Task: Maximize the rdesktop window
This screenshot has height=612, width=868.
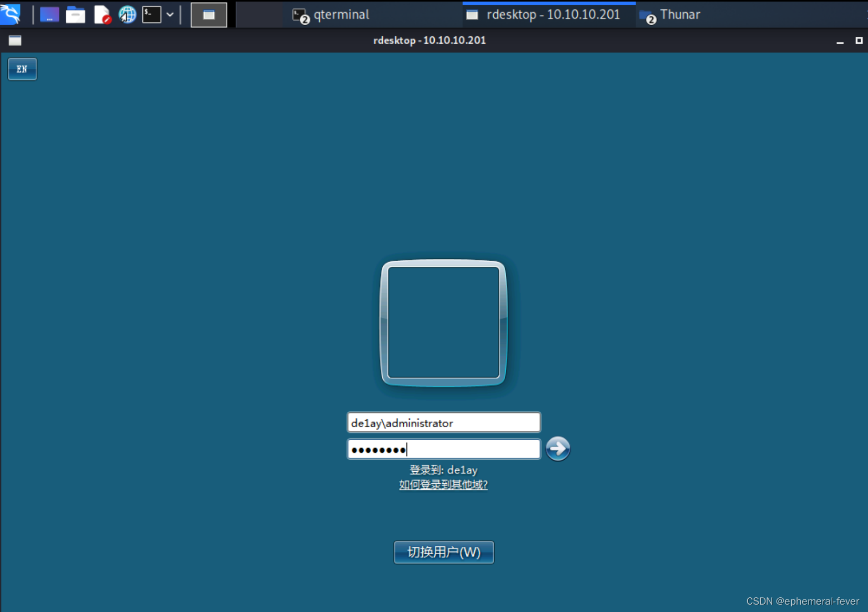Action: tap(859, 40)
